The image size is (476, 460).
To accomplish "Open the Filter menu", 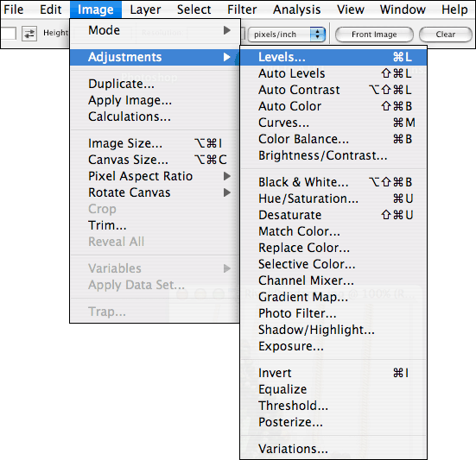I will [242, 9].
